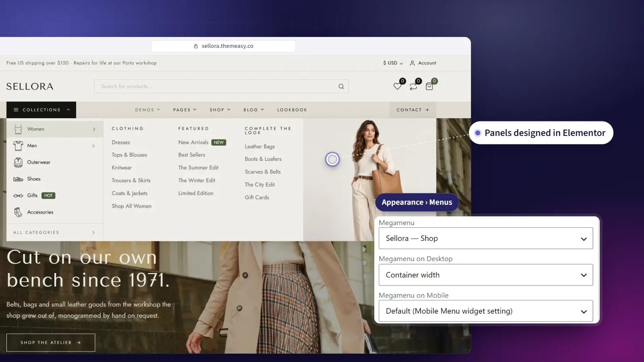644x362 pixels.
Task: Open the Leather Bags link
Action: (x=260, y=147)
